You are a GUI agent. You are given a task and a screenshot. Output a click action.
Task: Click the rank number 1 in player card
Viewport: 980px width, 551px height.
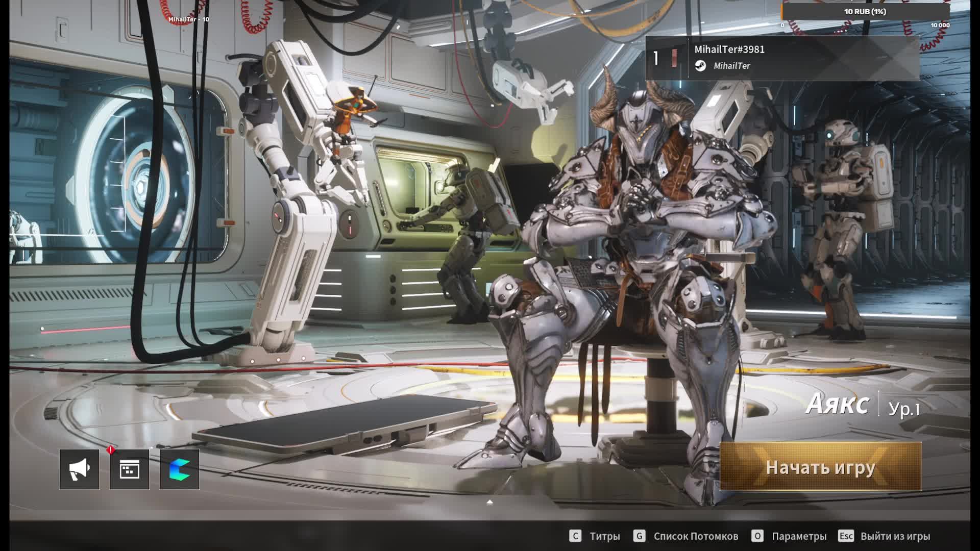point(656,58)
